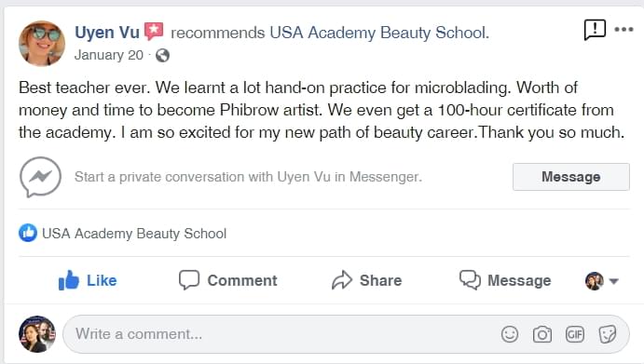Click the Share arrow icon
The height and width of the screenshot is (364, 644).
342,280
